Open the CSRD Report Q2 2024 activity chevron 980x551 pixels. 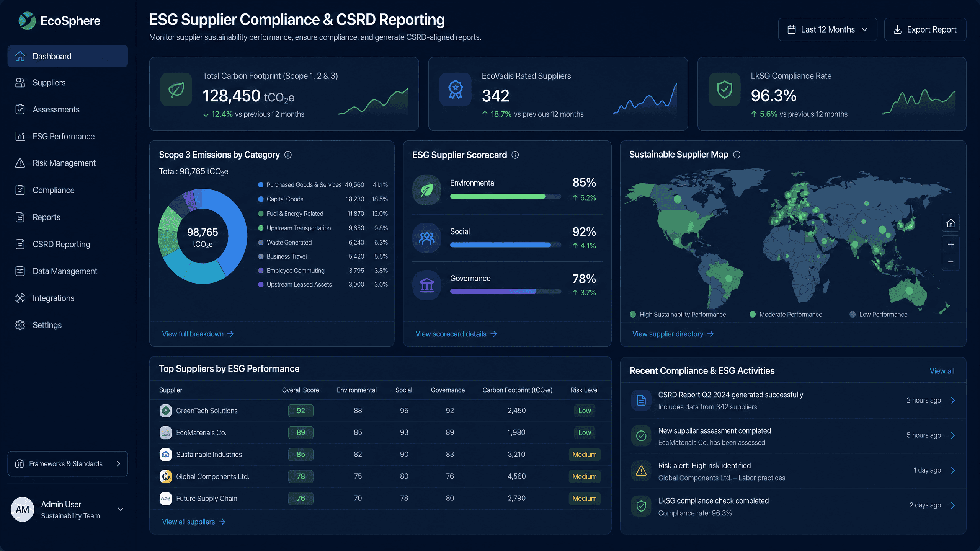pos(953,400)
